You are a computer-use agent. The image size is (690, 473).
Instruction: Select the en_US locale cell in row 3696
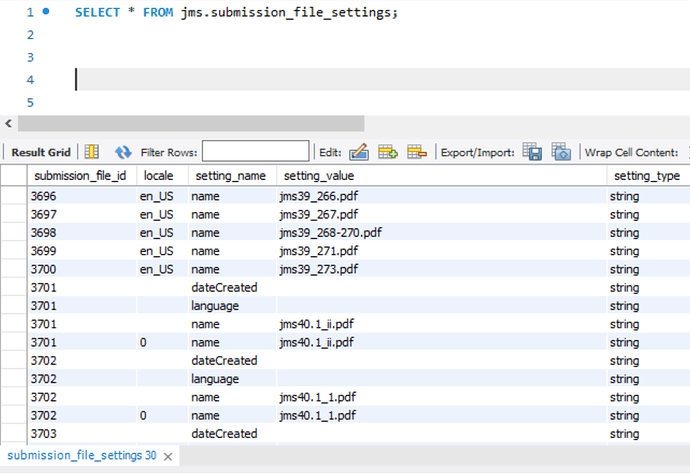[162, 196]
